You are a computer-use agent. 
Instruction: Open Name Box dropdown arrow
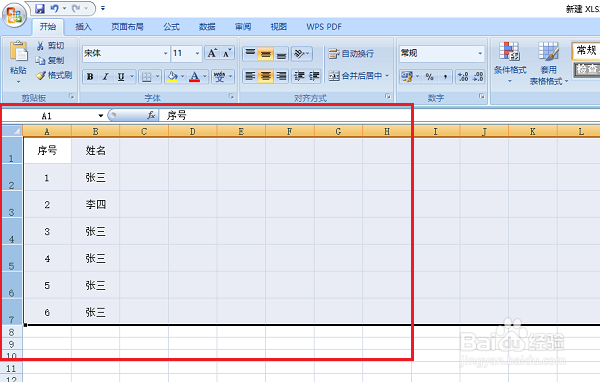coord(101,116)
